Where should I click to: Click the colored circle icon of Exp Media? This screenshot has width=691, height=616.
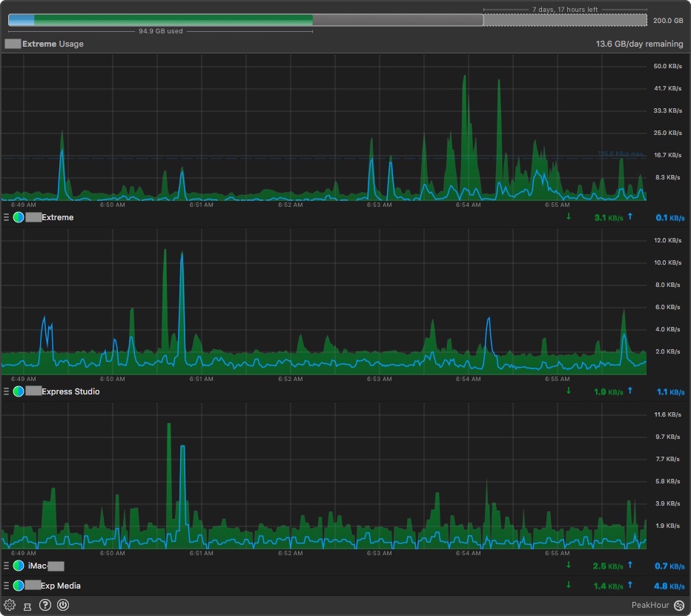pos(19,586)
